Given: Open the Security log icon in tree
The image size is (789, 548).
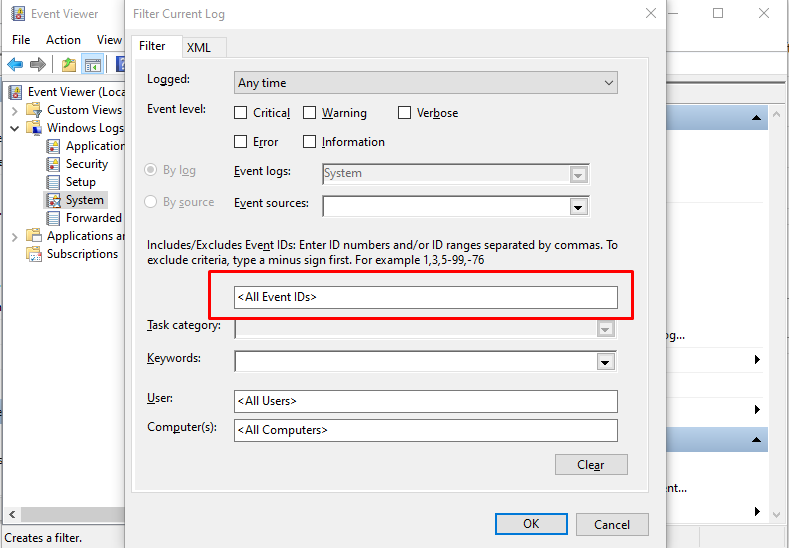Looking at the screenshot, I should (55, 164).
